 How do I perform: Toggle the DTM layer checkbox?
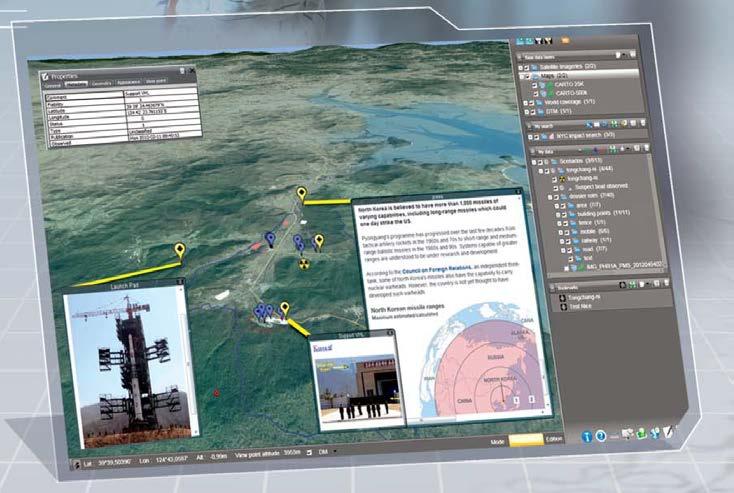533,112
